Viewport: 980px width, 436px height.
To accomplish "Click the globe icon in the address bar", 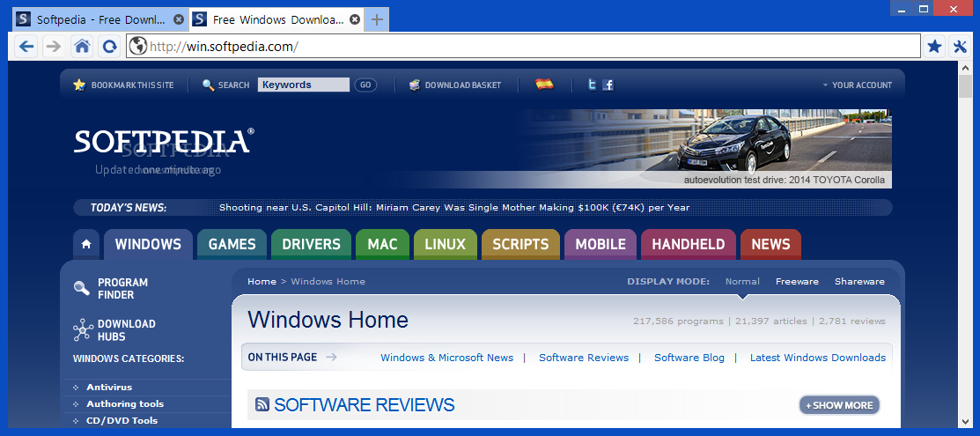I will pos(137,47).
